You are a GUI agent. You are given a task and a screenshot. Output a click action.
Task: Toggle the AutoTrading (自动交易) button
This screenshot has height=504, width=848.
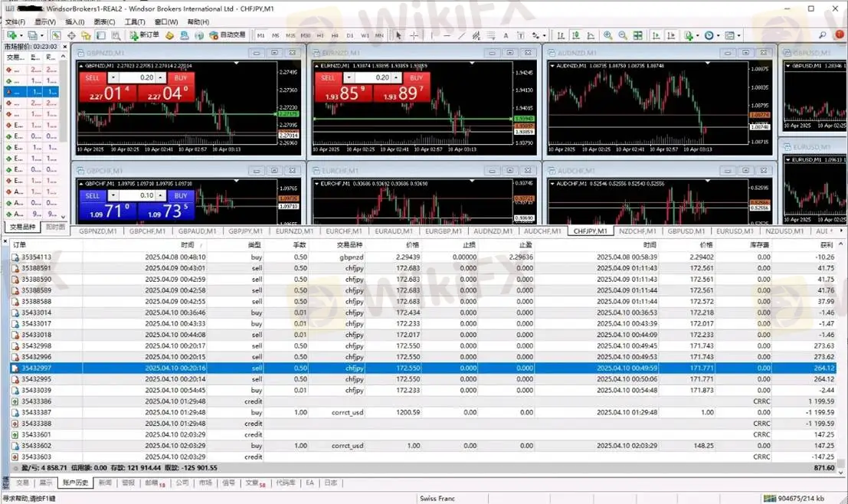pos(227,35)
